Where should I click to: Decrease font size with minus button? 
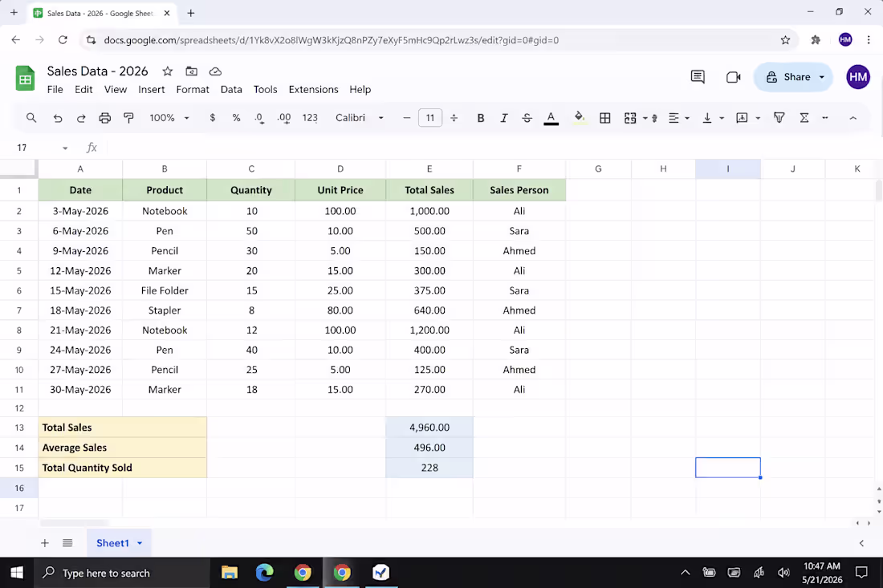(x=407, y=118)
